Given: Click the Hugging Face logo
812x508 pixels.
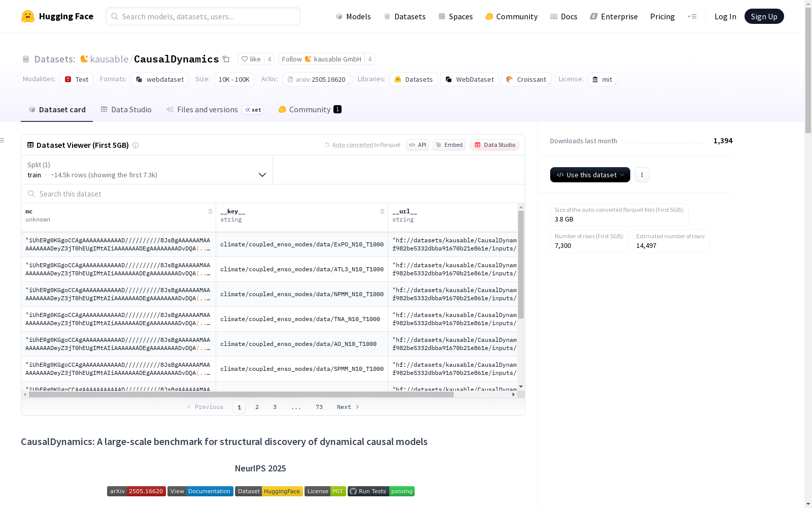Looking at the screenshot, I should click(57, 16).
